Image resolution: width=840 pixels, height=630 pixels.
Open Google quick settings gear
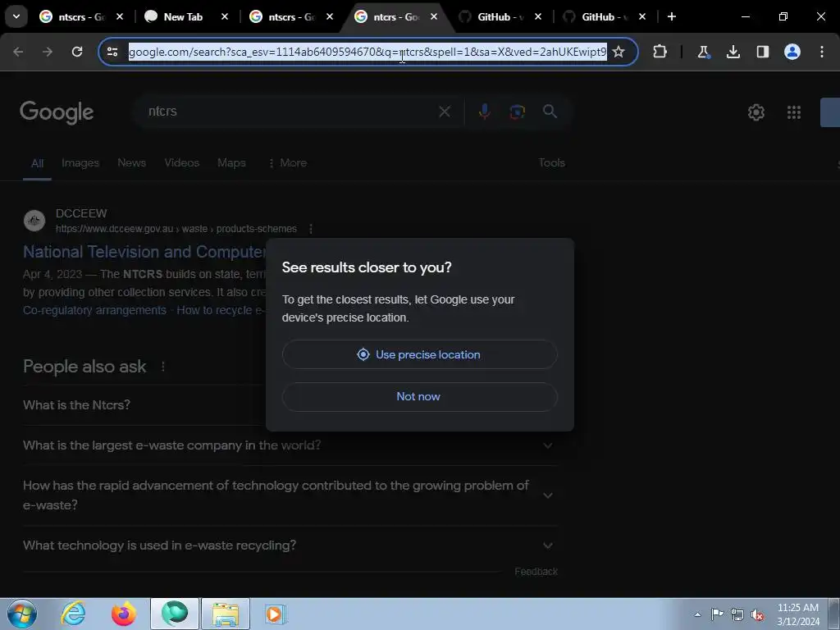point(756,112)
